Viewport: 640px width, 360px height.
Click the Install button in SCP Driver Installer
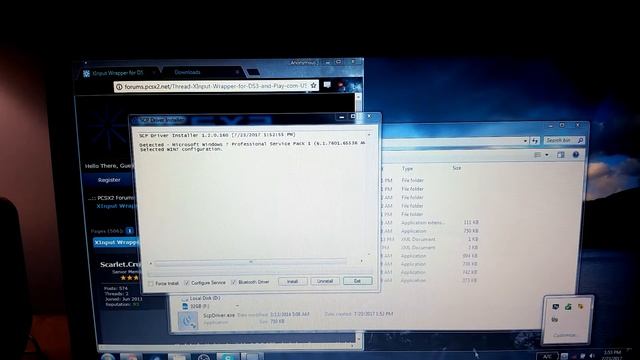(292, 281)
